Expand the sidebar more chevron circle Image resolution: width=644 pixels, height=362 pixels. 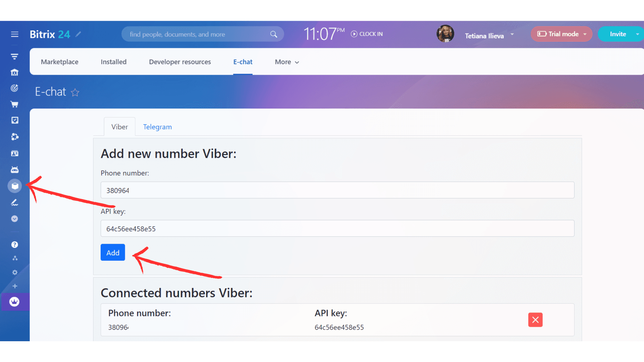tap(14, 219)
